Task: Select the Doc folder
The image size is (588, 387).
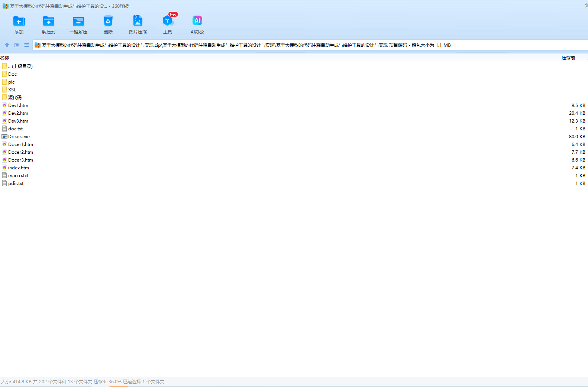Action: 12,74
